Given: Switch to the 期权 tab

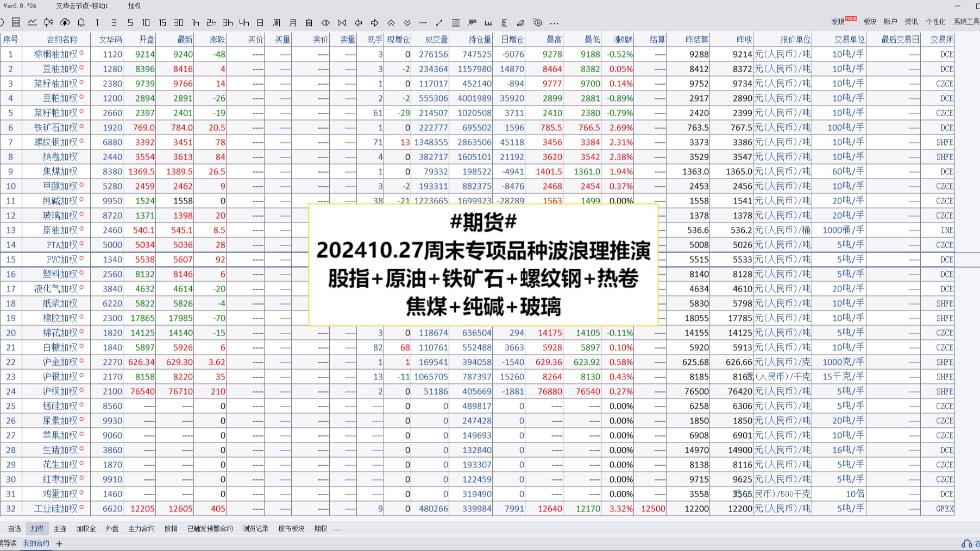Looking at the screenshot, I should click(x=321, y=528).
